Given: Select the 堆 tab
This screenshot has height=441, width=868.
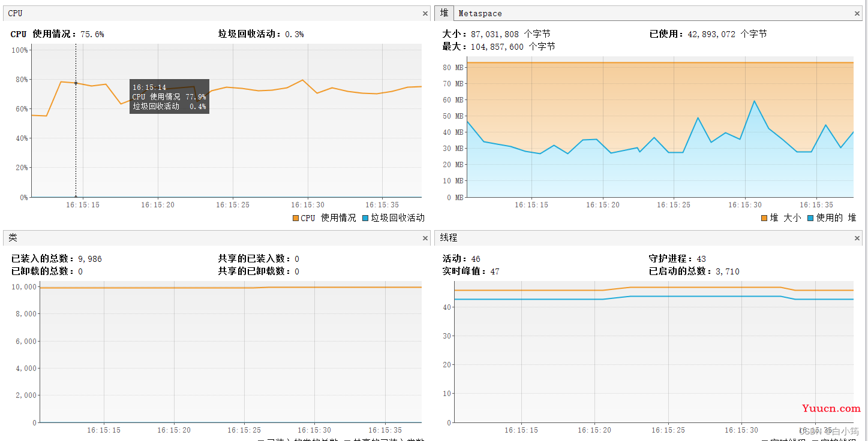Looking at the screenshot, I should [x=444, y=13].
